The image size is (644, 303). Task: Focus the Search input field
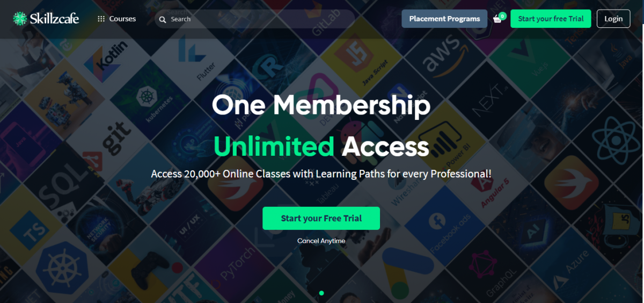[x=255, y=19]
